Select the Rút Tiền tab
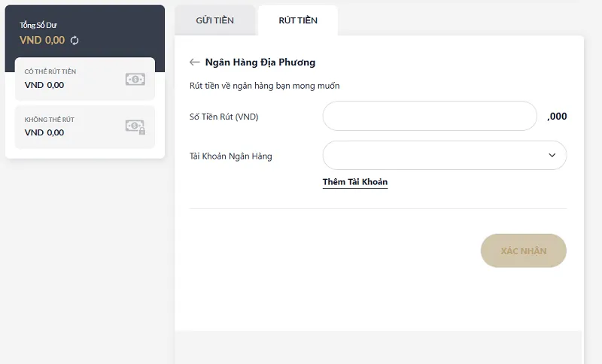Viewport: 602px width, 364px height. 298,20
